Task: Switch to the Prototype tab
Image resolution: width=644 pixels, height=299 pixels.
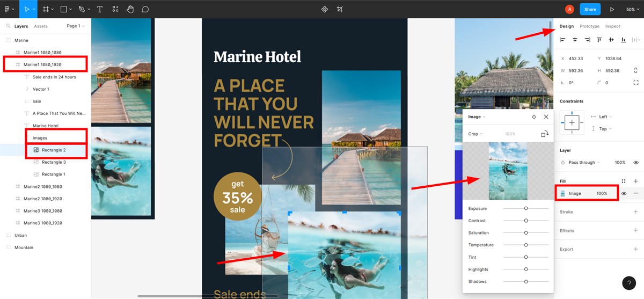Action: (x=589, y=26)
